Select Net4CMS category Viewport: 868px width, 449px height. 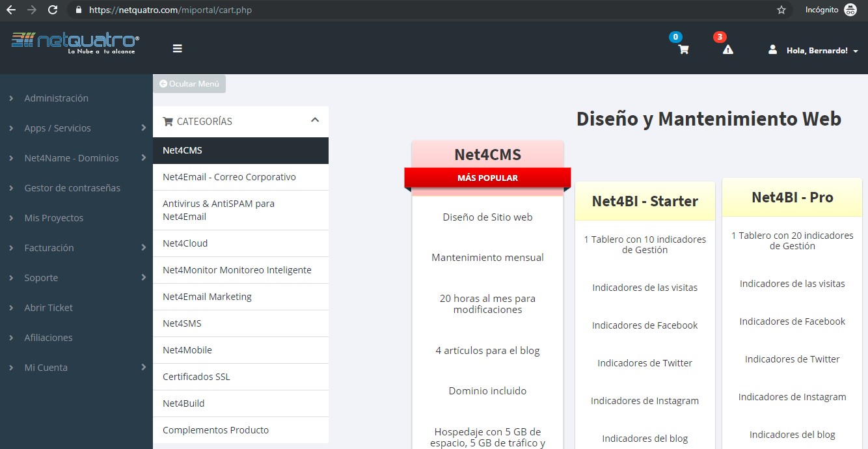(241, 150)
